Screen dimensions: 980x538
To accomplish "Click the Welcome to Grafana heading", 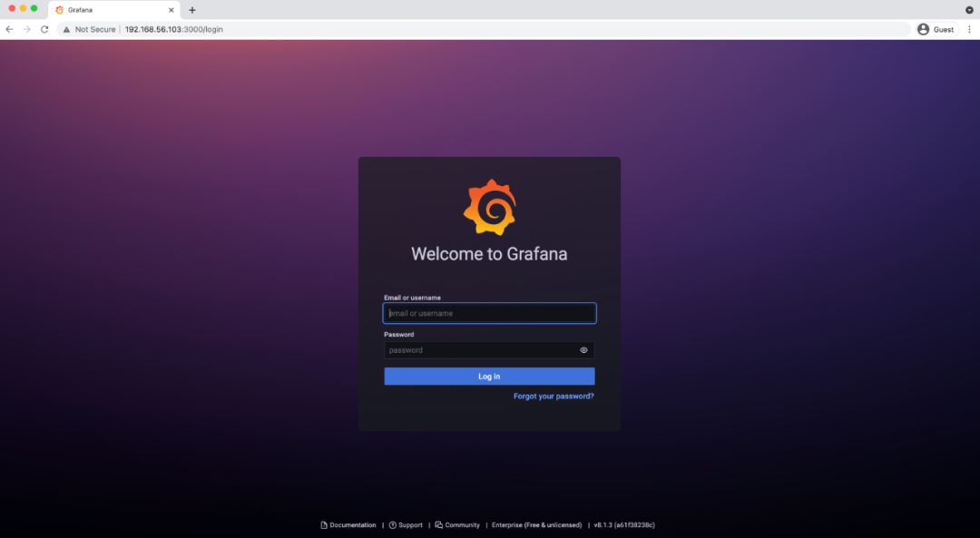I will pos(489,254).
